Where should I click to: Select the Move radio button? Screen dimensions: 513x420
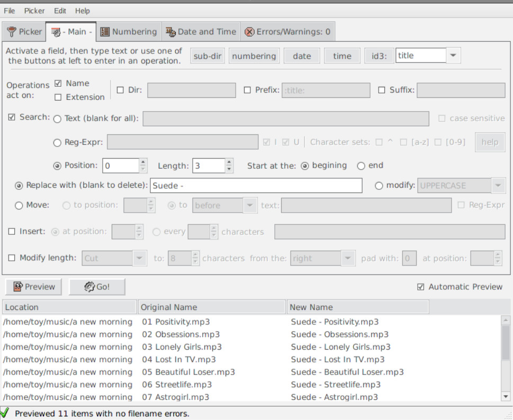(19, 205)
